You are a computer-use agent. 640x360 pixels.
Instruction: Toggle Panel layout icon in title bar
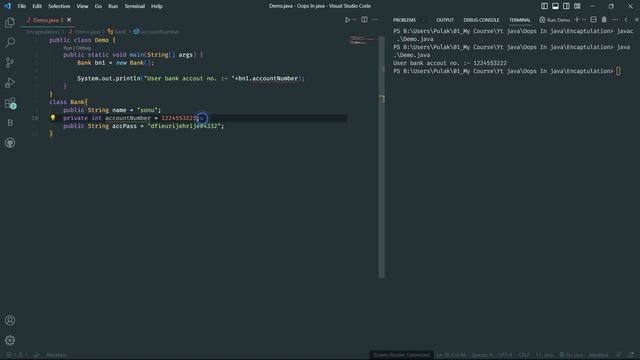tap(556, 6)
